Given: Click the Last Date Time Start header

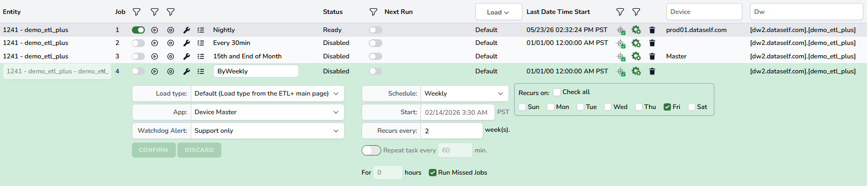Looking at the screenshot, I should point(558,12).
